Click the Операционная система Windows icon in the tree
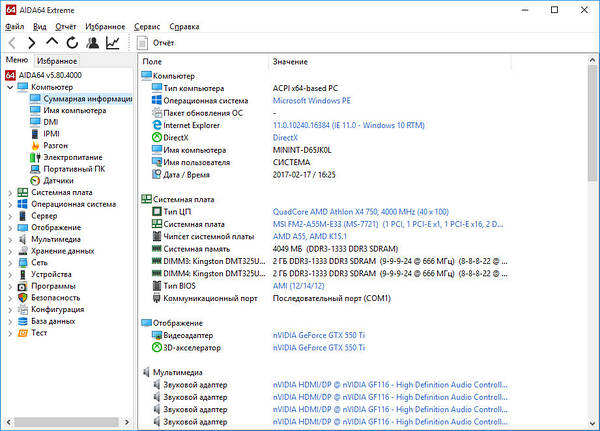 pos(23,204)
